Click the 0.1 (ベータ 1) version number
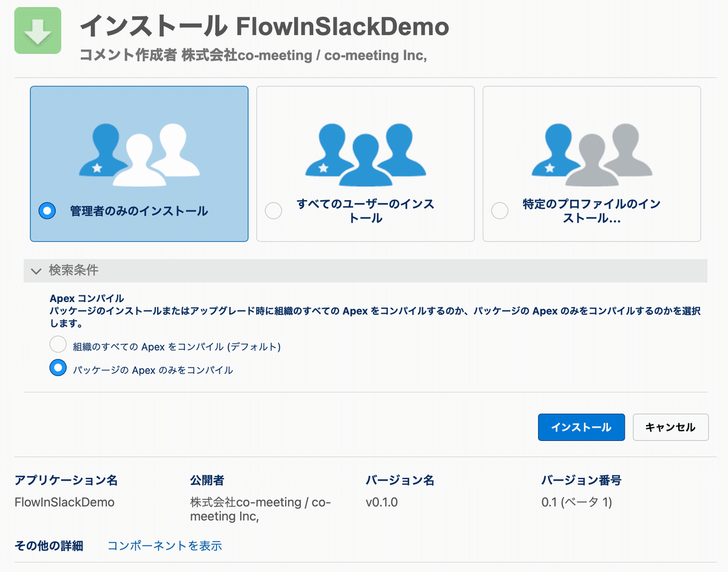 pos(577,502)
